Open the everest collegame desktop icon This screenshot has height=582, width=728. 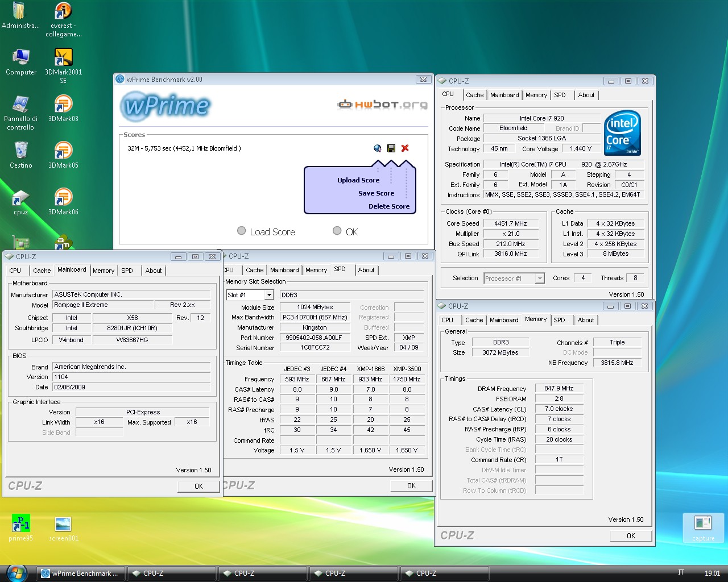pos(63,19)
